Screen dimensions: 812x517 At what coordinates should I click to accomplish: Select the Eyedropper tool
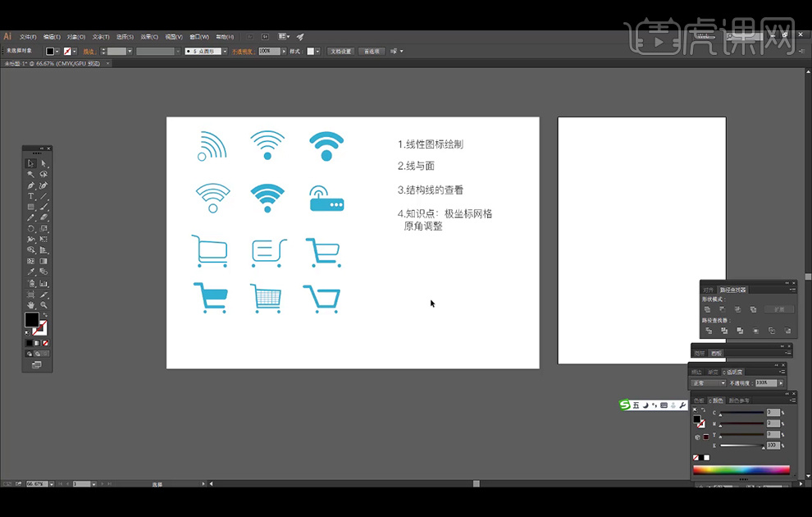31,272
